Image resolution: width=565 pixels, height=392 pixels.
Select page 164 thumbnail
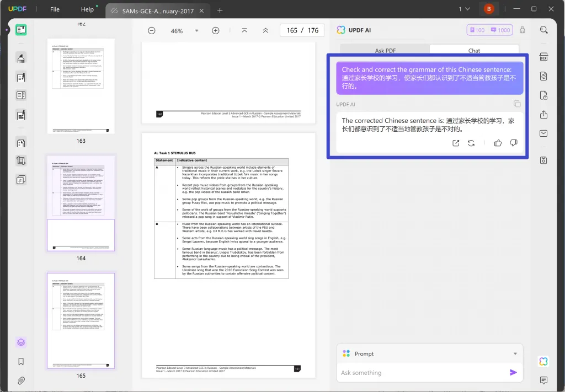tap(81, 203)
